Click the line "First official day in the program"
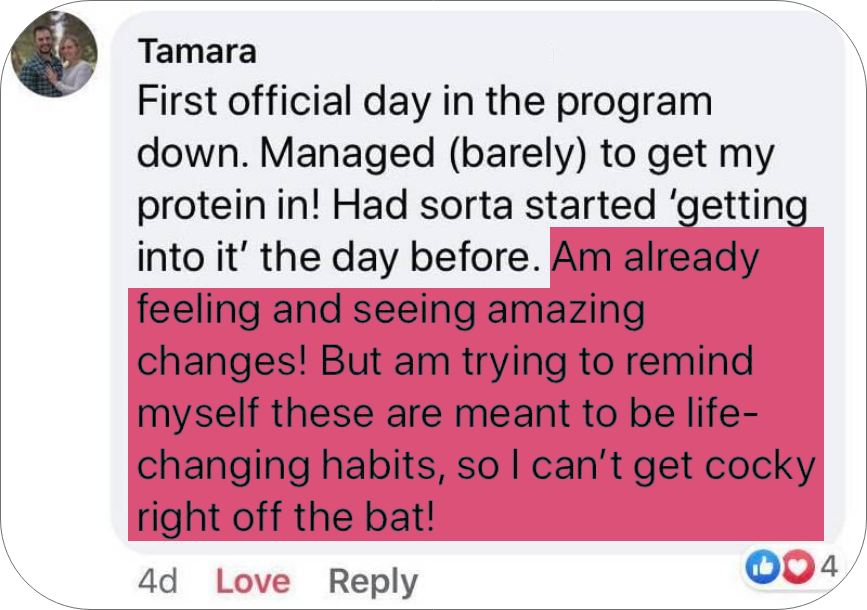This screenshot has height=610, width=867. coord(425,102)
